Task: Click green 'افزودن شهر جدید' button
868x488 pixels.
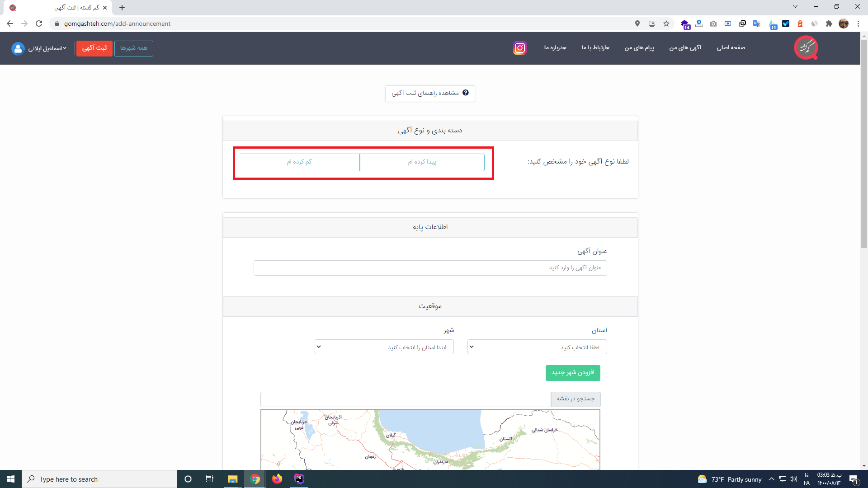Action: (573, 373)
